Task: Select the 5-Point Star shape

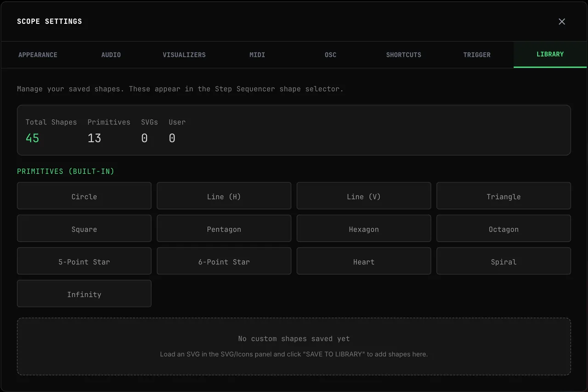Action: (x=84, y=261)
